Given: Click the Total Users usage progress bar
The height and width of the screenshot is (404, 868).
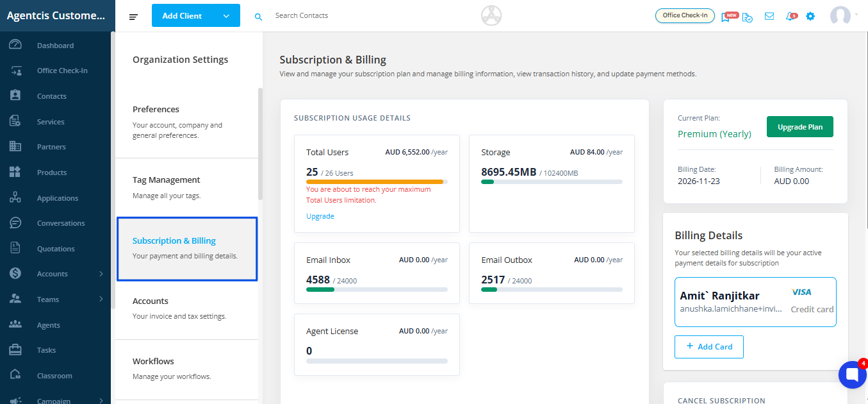Looking at the screenshot, I should click(x=377, y=182).
